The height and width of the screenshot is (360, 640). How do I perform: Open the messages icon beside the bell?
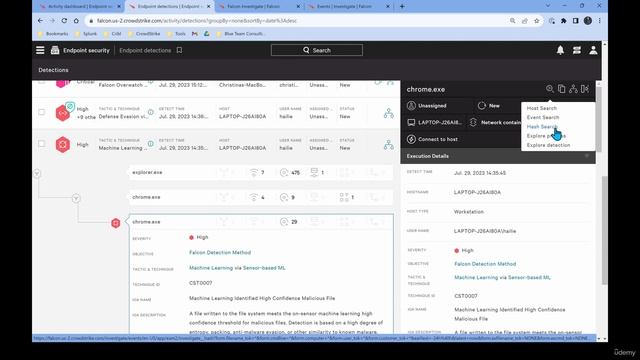point(577,50)
